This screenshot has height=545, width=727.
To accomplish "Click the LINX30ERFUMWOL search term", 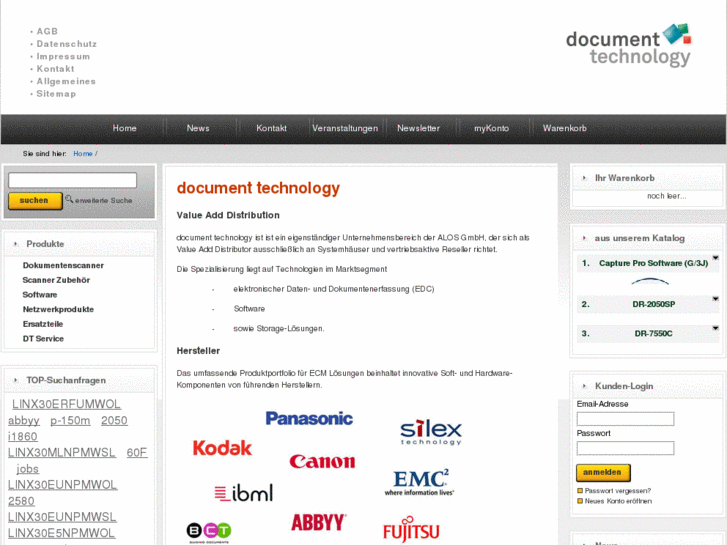I will click(66, 404).
